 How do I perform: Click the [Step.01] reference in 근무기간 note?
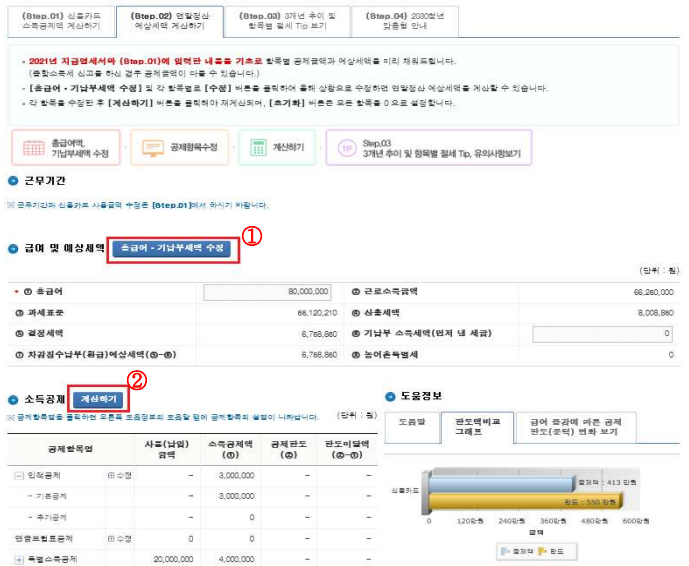point(171,205)
